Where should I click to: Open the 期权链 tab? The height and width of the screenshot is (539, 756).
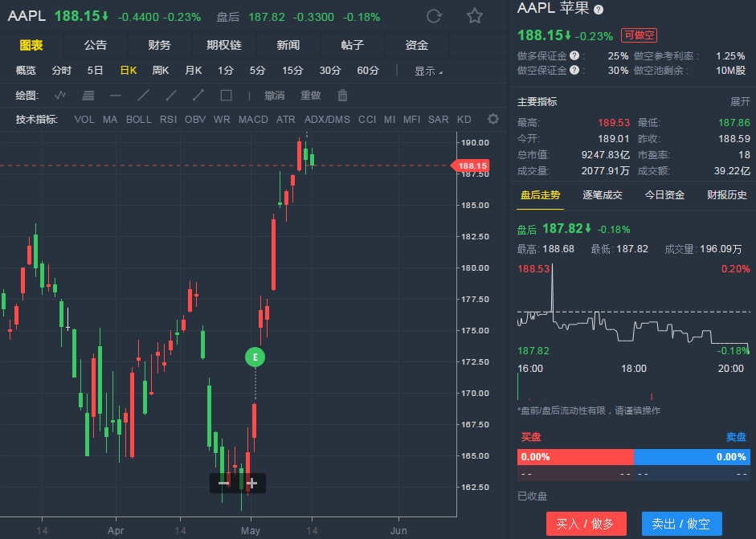223,45
